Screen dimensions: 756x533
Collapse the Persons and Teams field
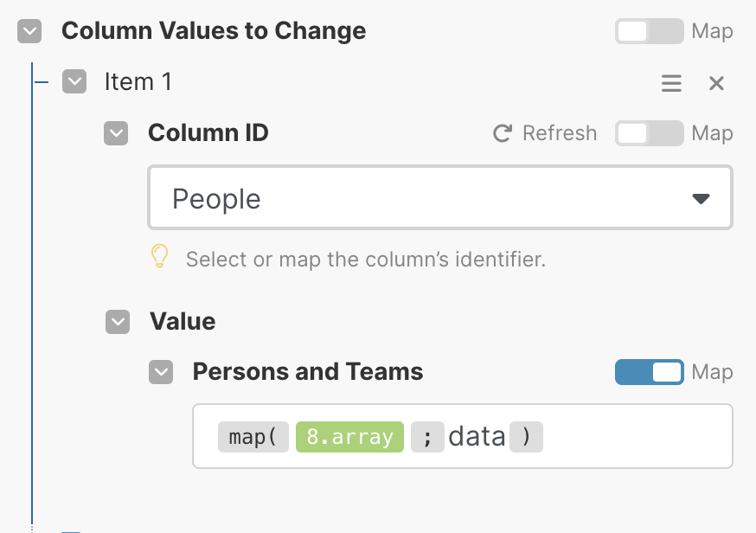(161, 372)
